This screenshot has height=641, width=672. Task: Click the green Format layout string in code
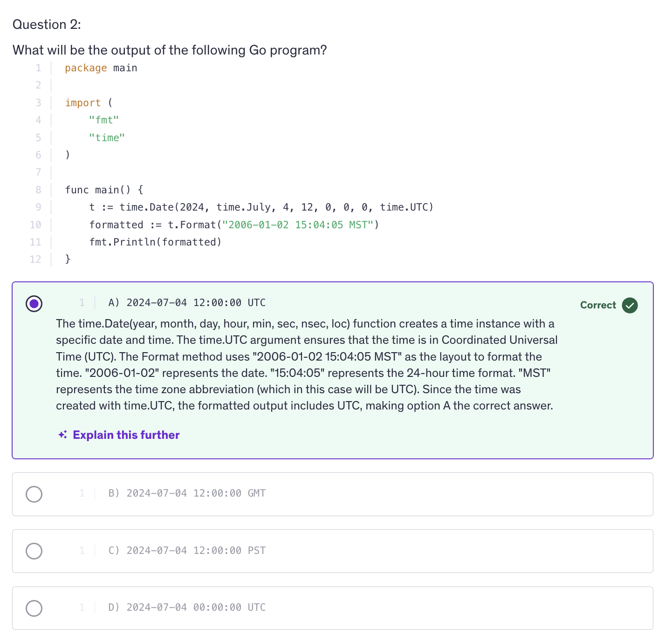tap(297, 225)
